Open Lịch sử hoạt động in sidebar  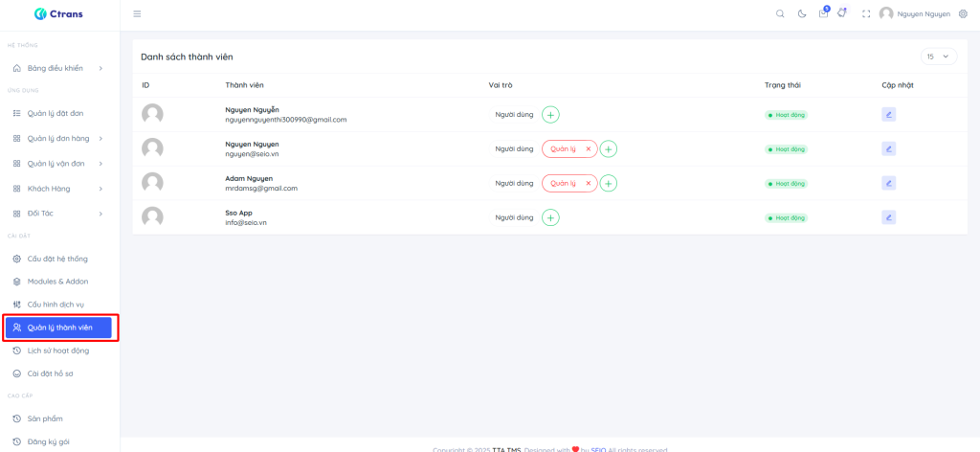[x=57, y=350]
